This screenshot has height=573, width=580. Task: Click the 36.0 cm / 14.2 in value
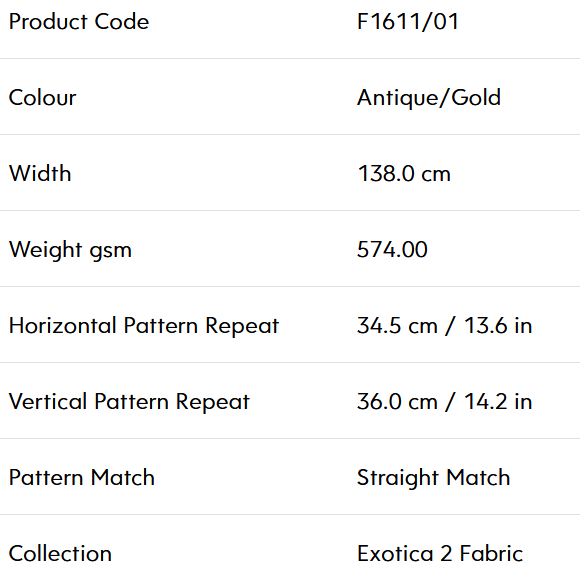pos(445,402)
